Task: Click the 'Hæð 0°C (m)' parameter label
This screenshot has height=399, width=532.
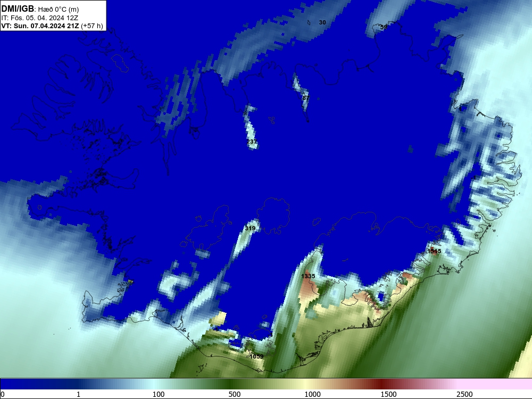Action: 59,9
